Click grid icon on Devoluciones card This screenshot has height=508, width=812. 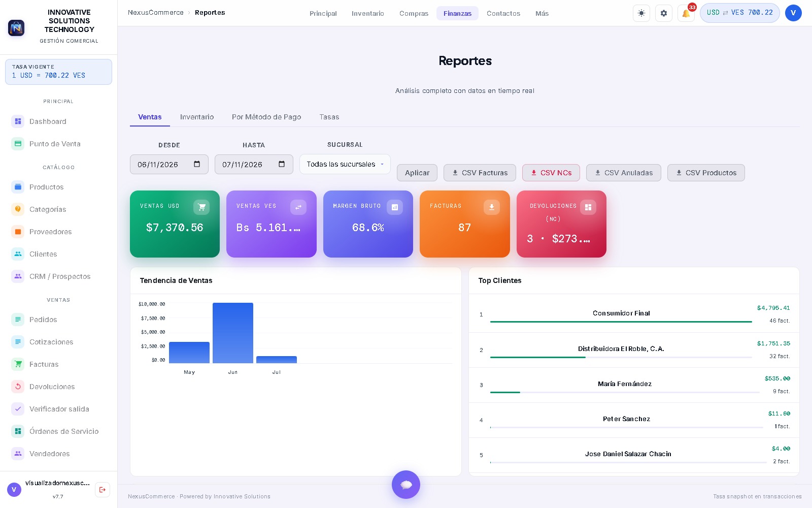(x=588, y=207)
